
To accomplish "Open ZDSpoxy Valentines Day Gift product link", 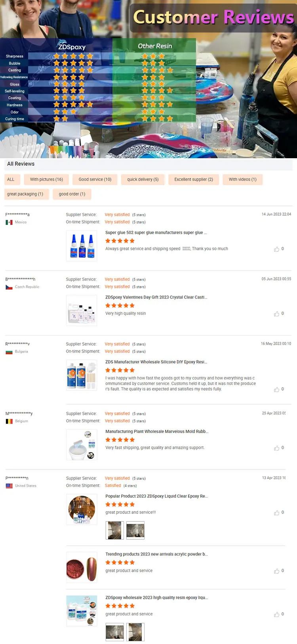I will click(x=156, y=297).
